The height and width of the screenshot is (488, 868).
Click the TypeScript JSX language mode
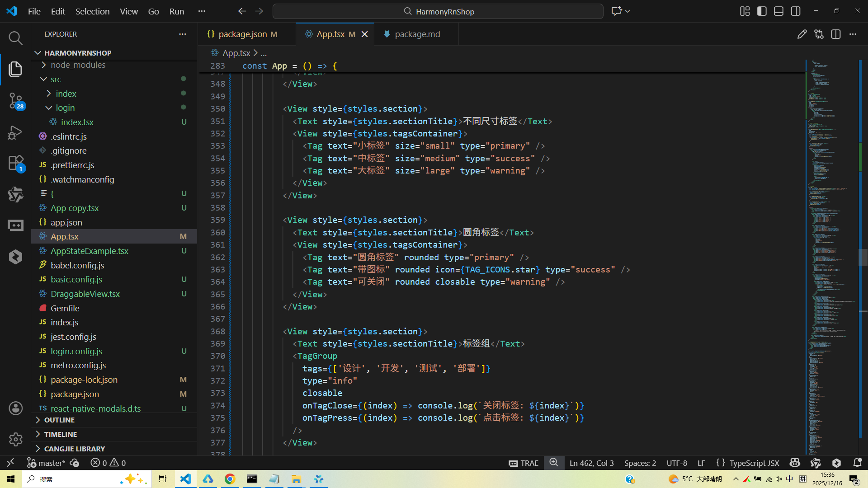click(x=754, y=463)
